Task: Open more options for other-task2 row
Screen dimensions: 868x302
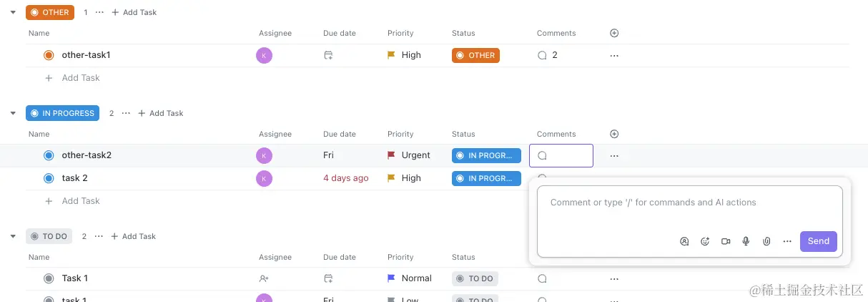Action: 614,155
